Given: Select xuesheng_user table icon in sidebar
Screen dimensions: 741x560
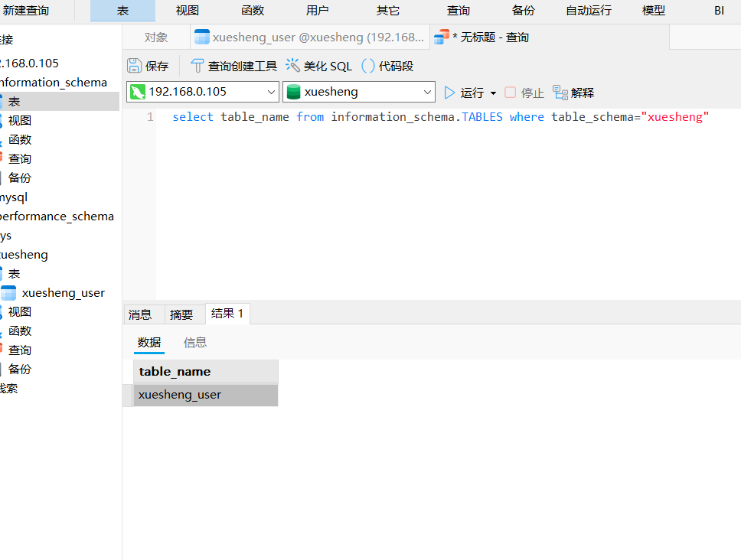Looking at the screenshot, I should [8, 293].
